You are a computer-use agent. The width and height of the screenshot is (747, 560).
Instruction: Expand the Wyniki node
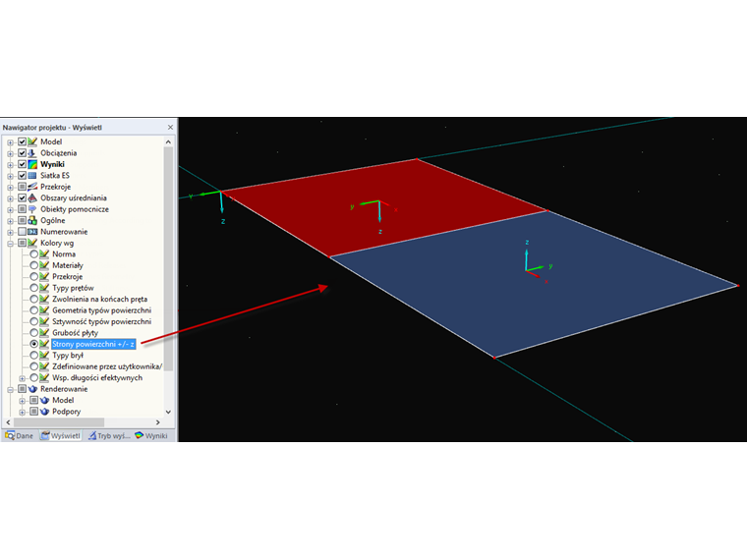click(x=11, y=165)
